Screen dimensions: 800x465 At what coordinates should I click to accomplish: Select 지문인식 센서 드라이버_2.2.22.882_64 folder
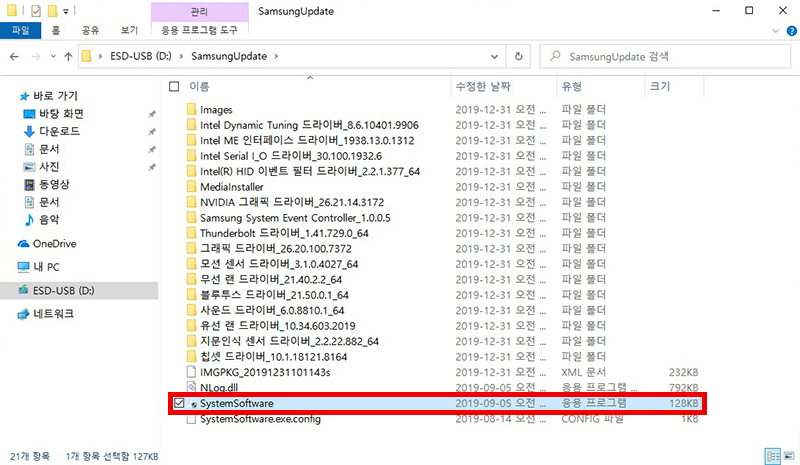[x=289, y=341]
